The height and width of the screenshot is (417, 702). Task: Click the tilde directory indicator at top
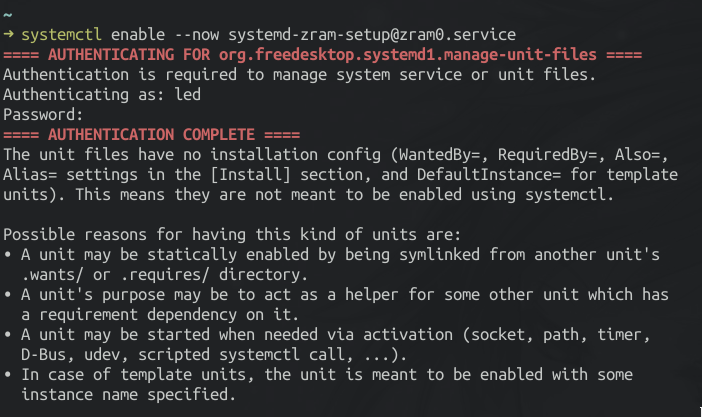(x=9, y=13)
